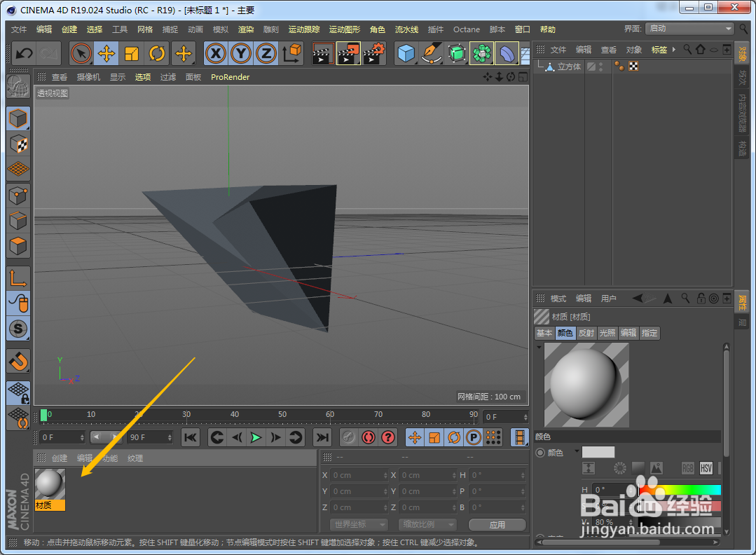
Task: Switch to the 基本 material tab
Action: click(544, 333)
